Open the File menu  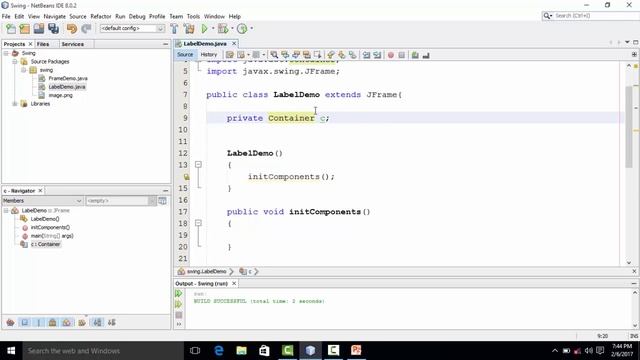tap(6, 16)
